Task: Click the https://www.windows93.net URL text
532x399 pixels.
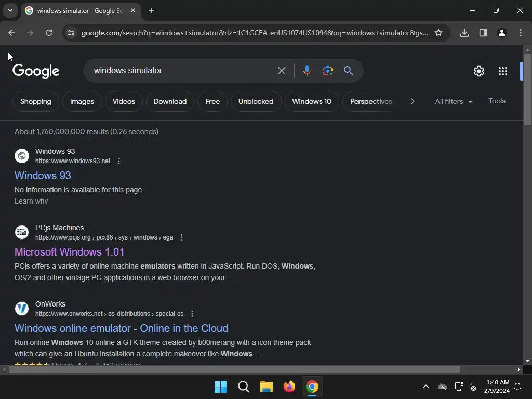Action: tap(73, 161)
